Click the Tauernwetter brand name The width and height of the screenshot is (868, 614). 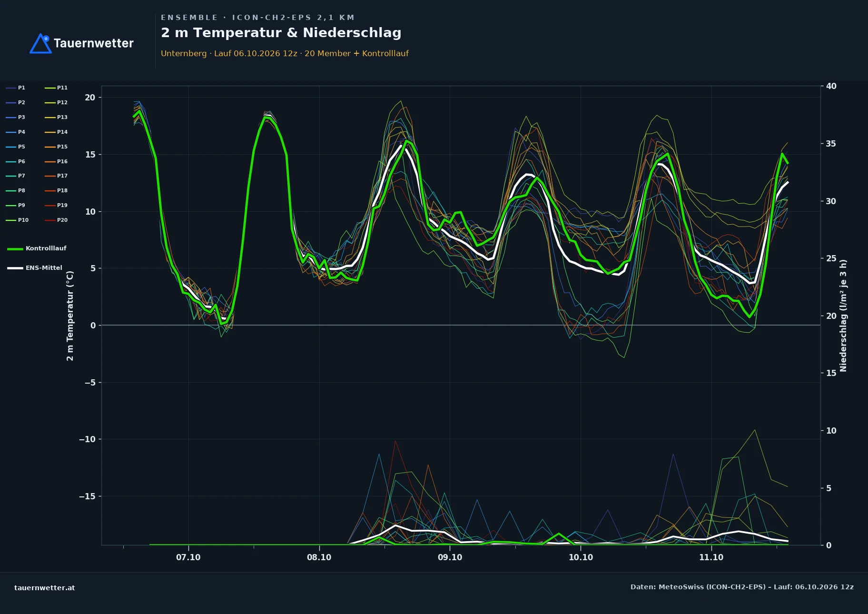(94, 43)
